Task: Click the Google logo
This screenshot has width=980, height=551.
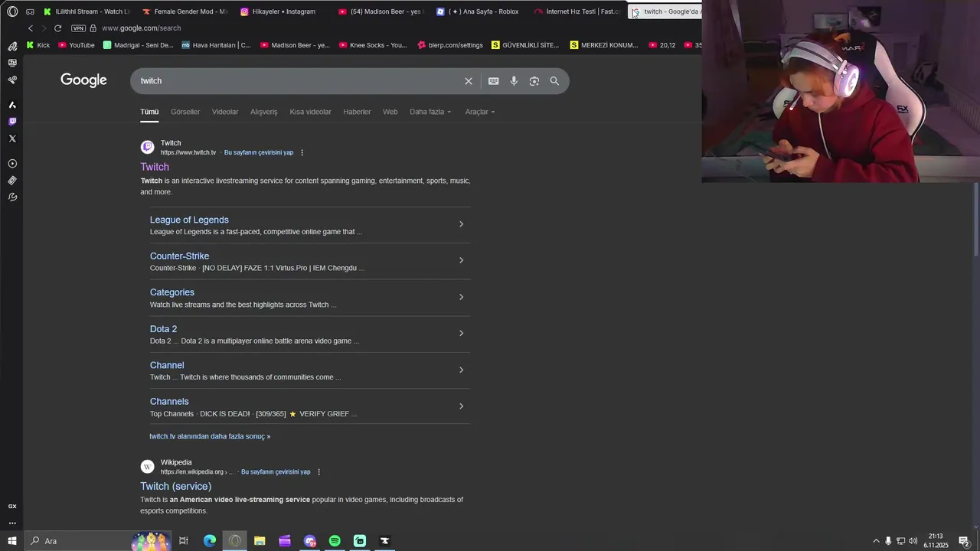Action: (83, 80)
